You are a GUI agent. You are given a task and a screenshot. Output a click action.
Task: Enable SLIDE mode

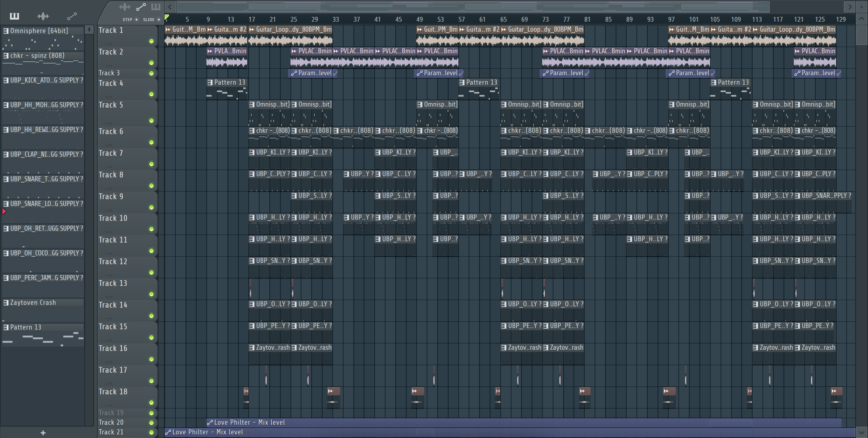(x=159, y=20)
